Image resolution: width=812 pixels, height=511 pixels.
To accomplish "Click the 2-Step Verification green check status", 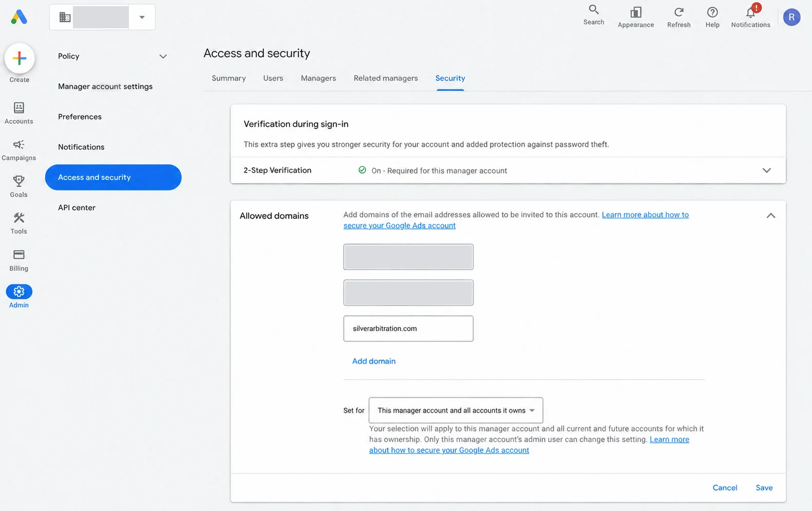I will click(362, 170).
